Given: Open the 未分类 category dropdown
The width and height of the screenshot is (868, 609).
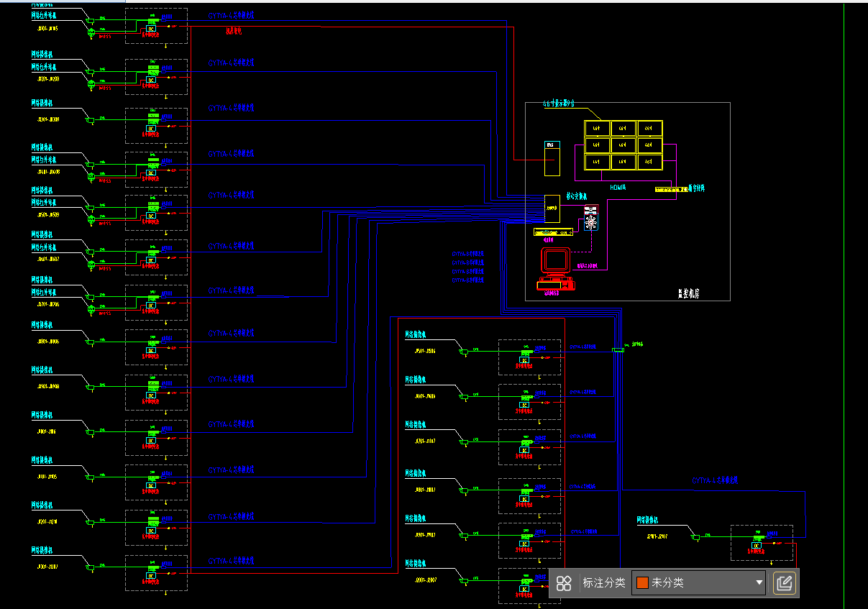Looking at the screenshot, I should tap(699, 583).
